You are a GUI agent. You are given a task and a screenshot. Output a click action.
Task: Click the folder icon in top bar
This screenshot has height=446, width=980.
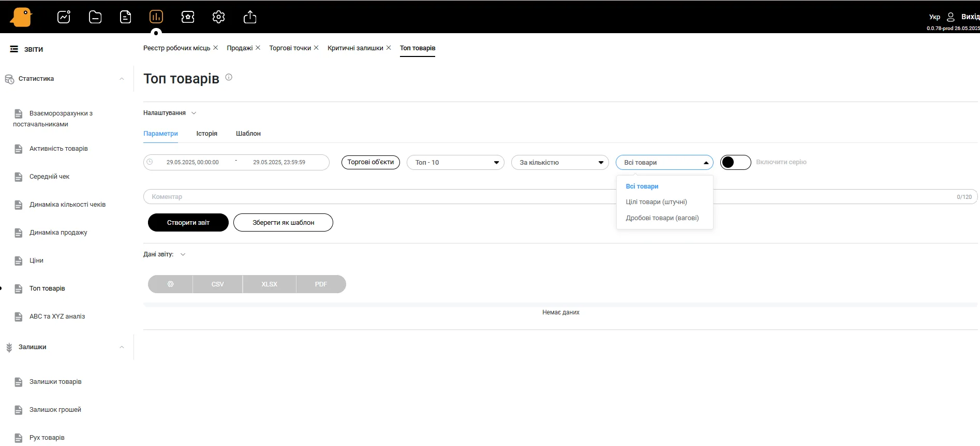coord(95,17)
